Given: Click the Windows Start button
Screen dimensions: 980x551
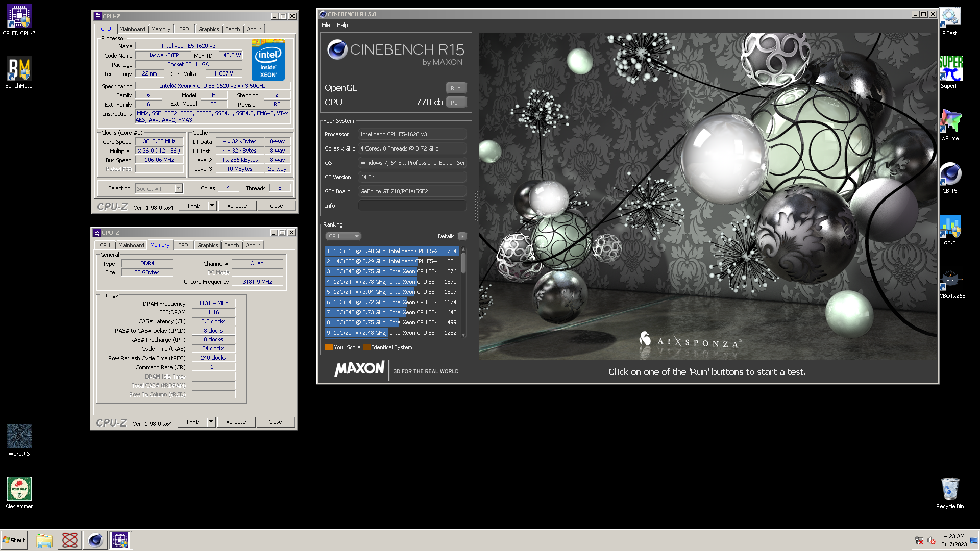Looking at the screenshot, I should click(x=14, y=540).
